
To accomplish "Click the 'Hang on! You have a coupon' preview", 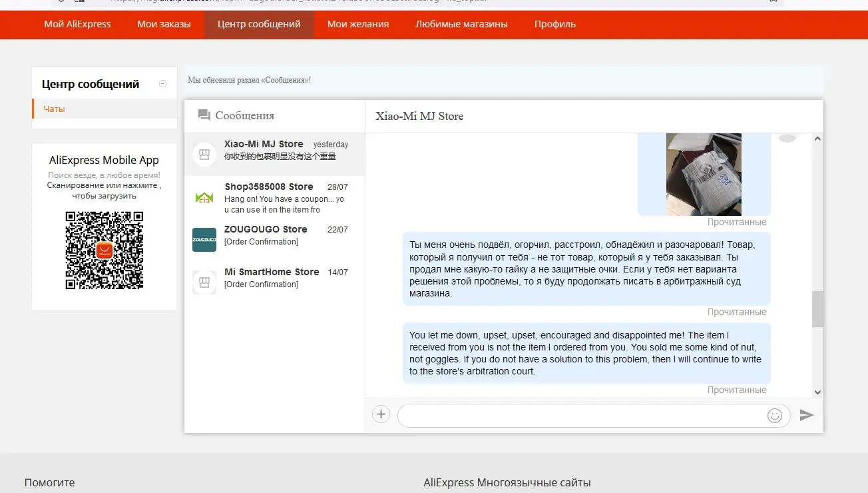I will (284, 205).
